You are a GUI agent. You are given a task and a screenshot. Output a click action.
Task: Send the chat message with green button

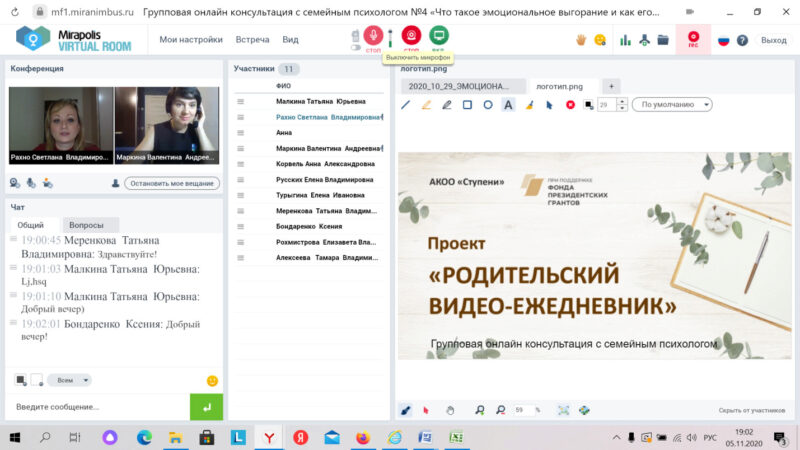click(x=206, y=407)
